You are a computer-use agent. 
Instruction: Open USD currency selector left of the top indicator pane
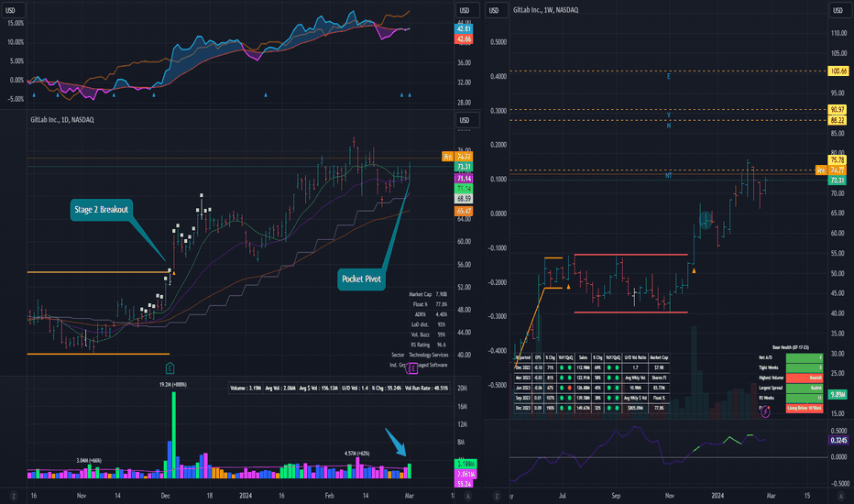point(12,10)
